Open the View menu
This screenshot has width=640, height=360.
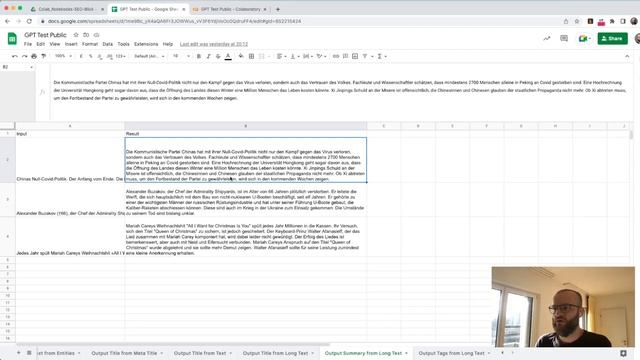pyautogui.click(x=55, y=44)
